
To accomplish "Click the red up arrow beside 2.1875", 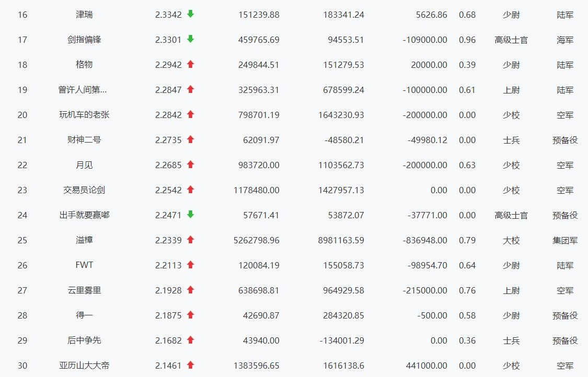I will click(x=191, y=315).
